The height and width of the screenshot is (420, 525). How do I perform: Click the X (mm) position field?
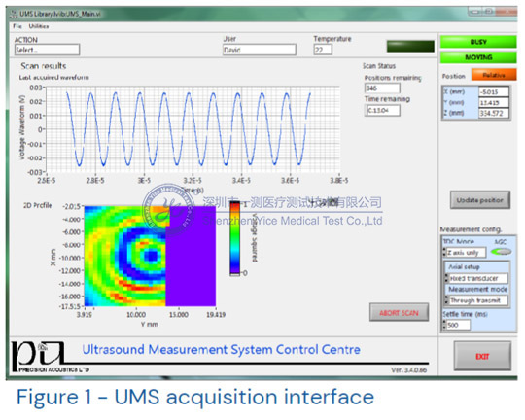(x=494, y=91)
